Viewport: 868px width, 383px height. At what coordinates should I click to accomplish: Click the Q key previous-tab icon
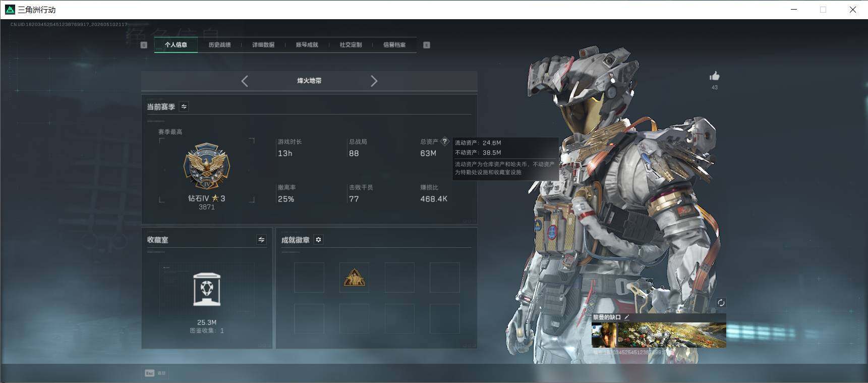point(144,45)
